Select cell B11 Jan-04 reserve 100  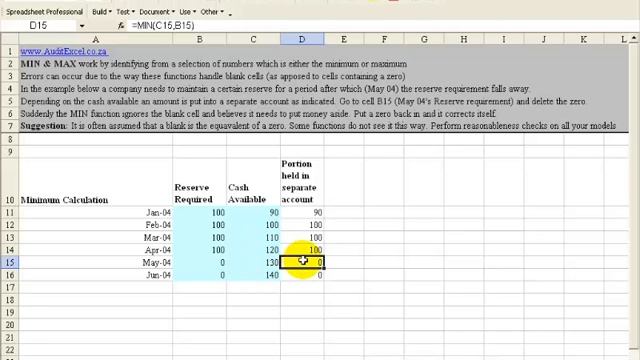pyautogui.click(x=200, y=213)
